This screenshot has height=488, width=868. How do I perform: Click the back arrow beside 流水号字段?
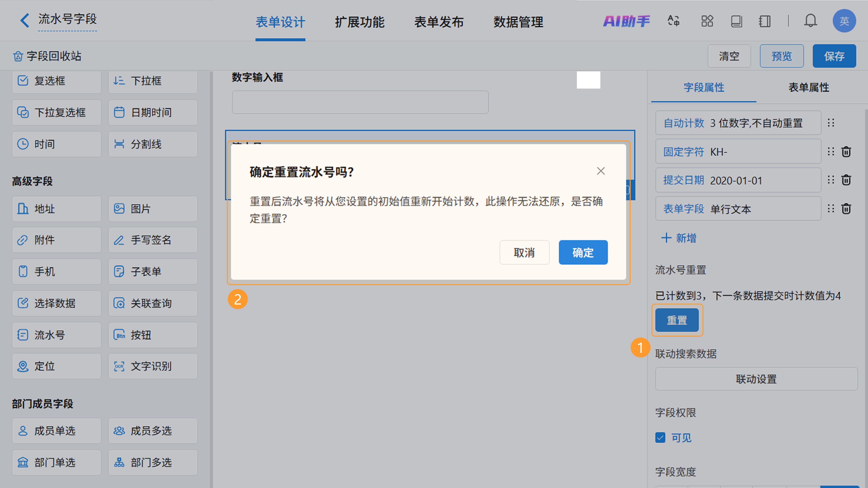click(x=25, y=20)
